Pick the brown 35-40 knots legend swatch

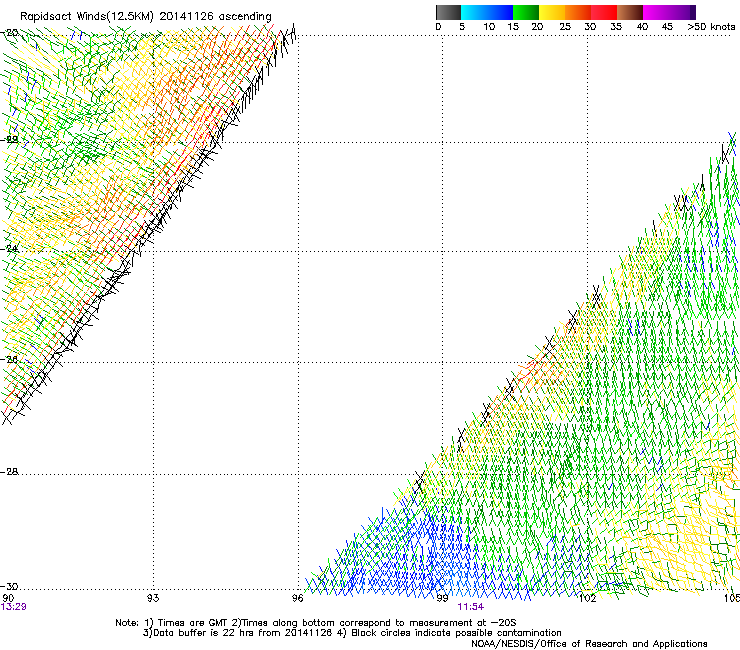point(630,12)
